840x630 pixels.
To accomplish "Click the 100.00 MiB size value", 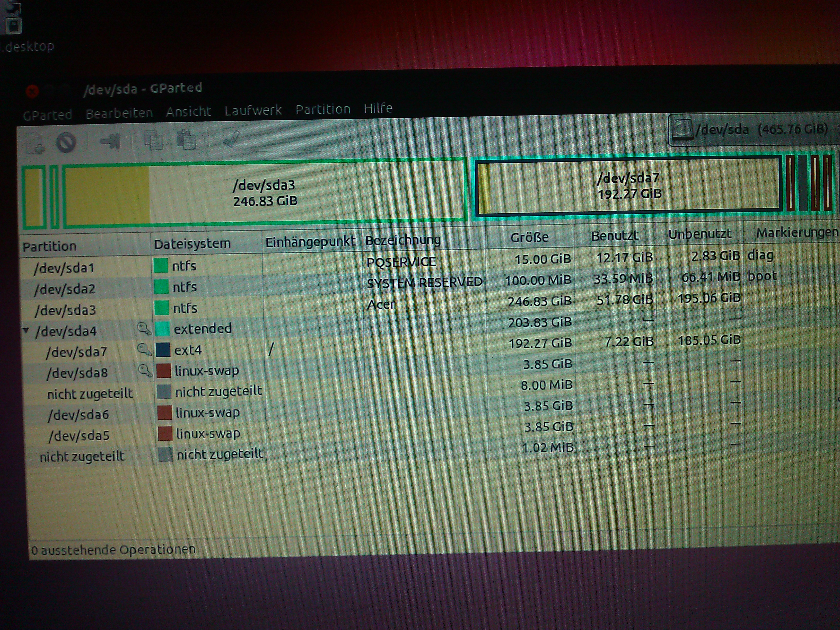I will click(538, 281).
